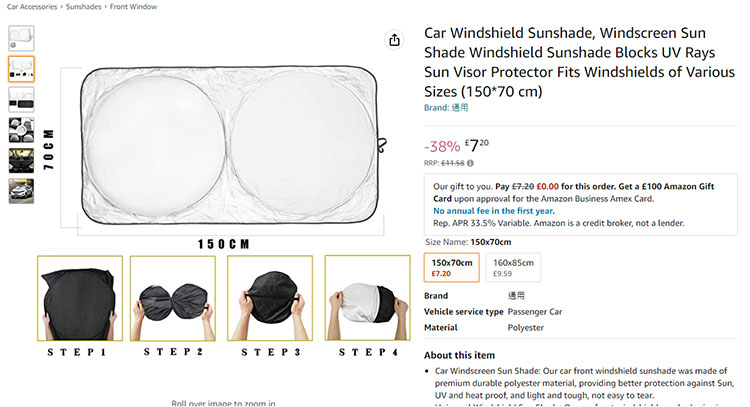This screenshot has width=750, height=408.
Task: Click the share icon above the product image
Action: click(394, 40)
